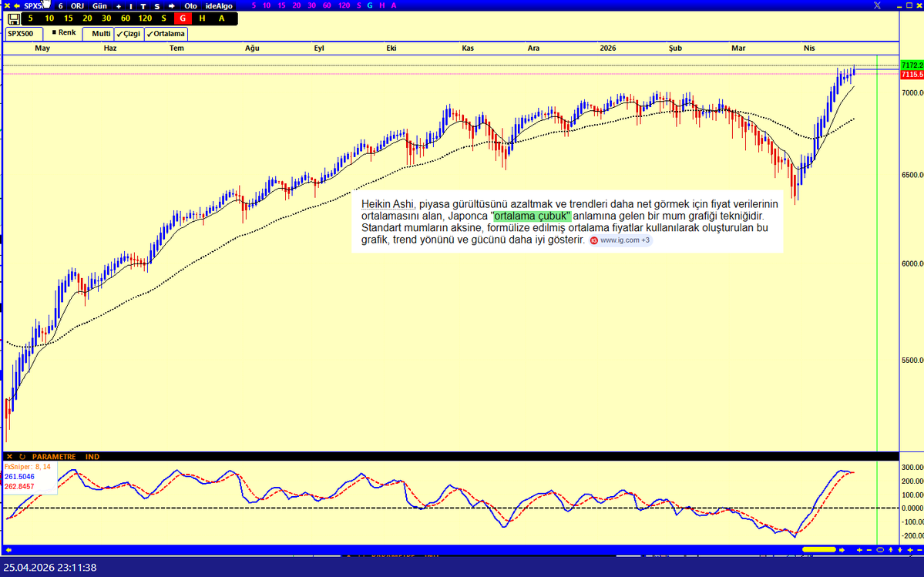Viewport: 924px width, 577px height.
Task: Select the yellow A monthly button
Action: [x=222, y=18]
